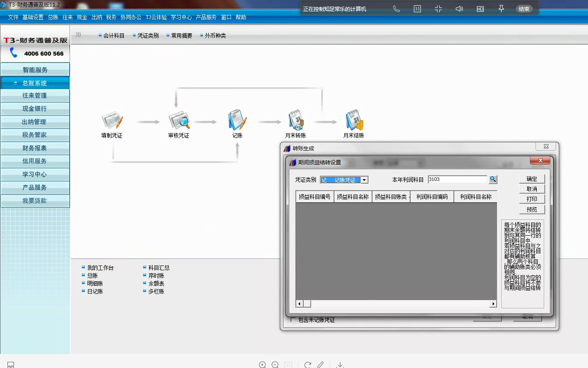Viewport: 588px width, 368px height.
Task: Select 往来管理 in the sidebar
Action: (35, 96)
